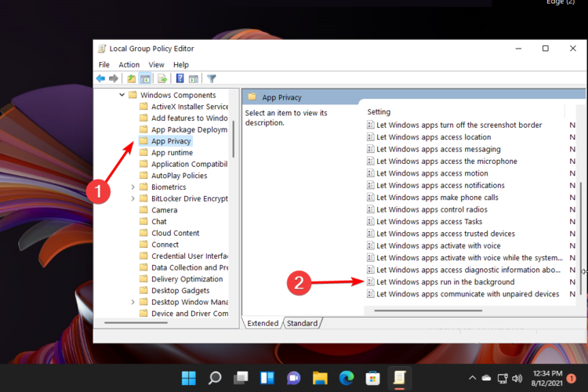This screenshot has height=392, width=588.
Task: Open Widgets from the taskbar
Action: click(x=267, y=378)
